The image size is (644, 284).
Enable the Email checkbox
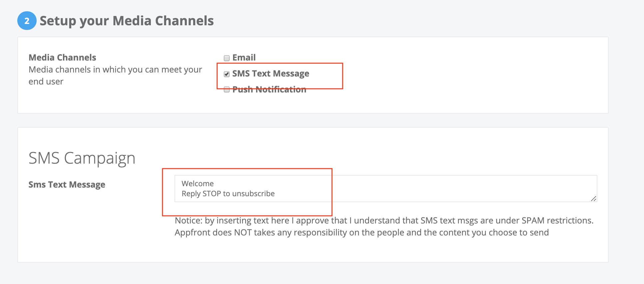[227, 58]
